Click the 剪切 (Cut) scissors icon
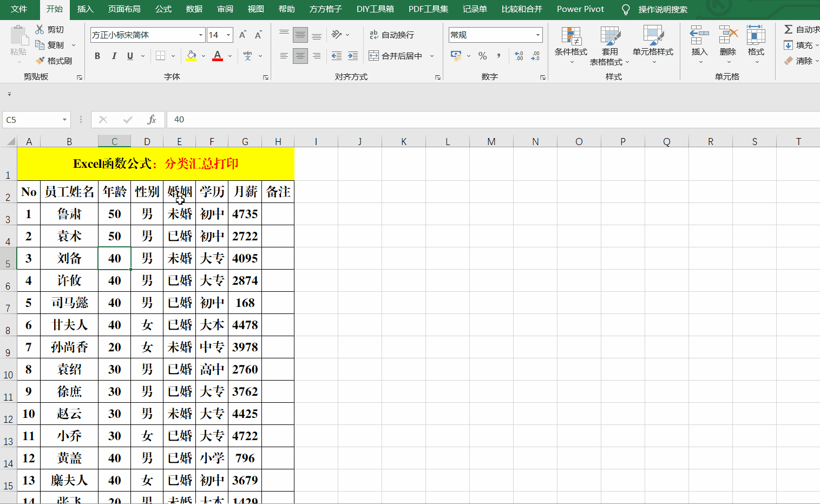The width and height of the screenshot is (820, 504). 40,29
